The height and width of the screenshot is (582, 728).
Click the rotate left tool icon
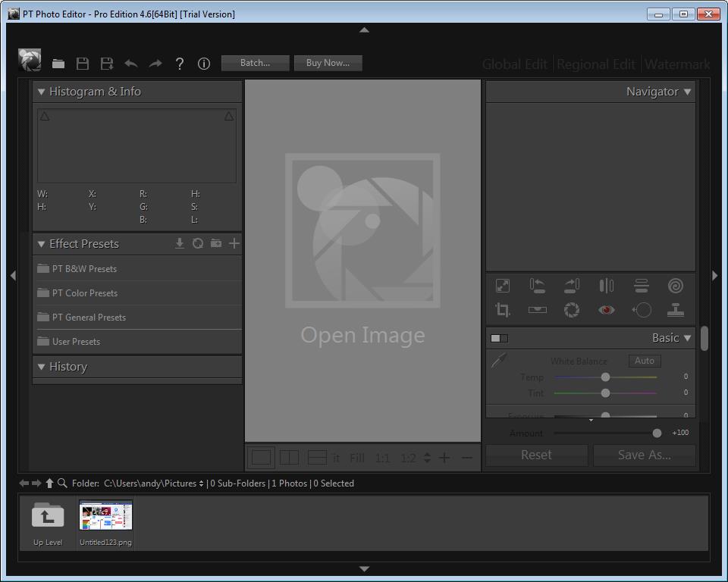537,286
